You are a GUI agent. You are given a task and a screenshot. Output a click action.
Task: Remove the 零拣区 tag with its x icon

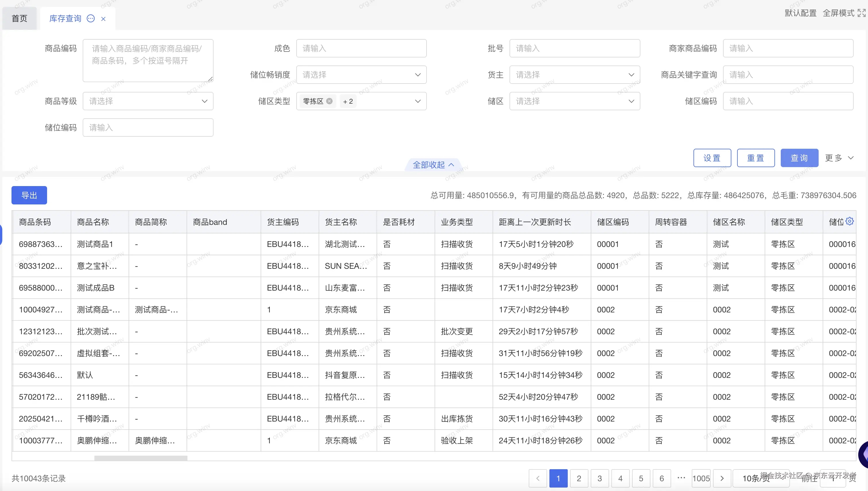[x=329, y=101]
